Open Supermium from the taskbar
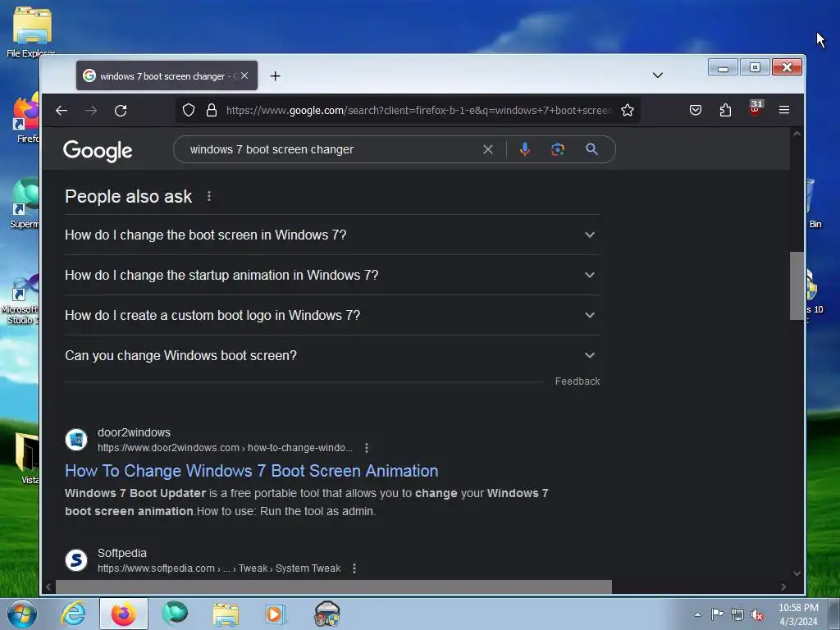The image size is (840, 630). click(x=176, y=614)
